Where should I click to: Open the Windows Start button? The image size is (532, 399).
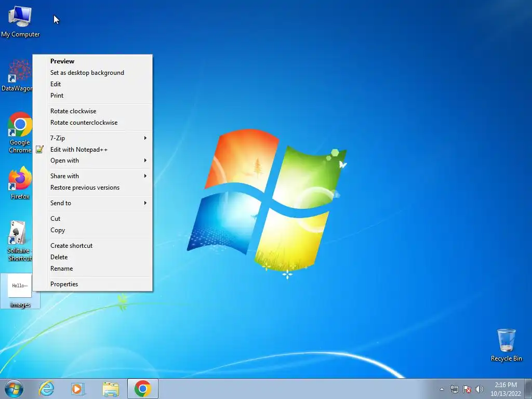tap(14, 389)
